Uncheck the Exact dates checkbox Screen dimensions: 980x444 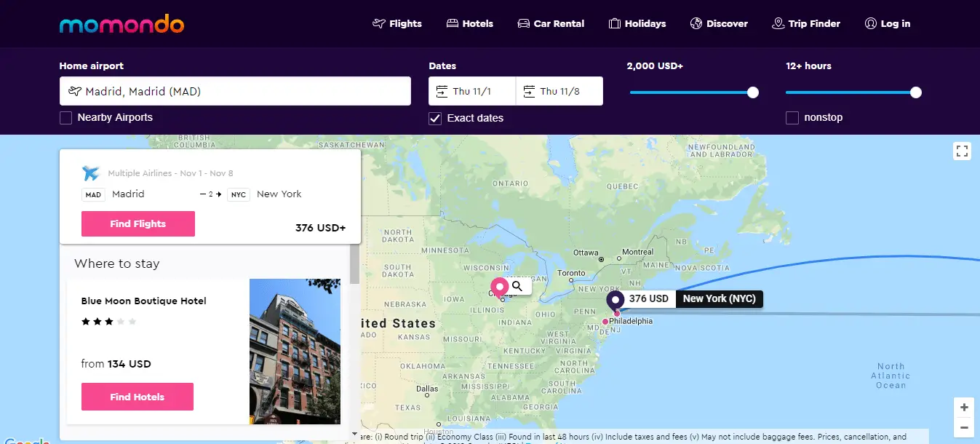435,118
